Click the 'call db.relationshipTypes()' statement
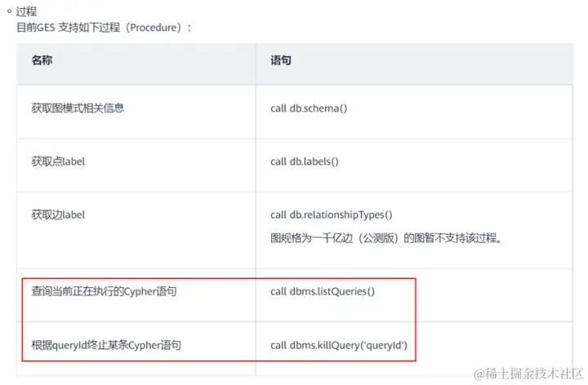 point(331,215)
